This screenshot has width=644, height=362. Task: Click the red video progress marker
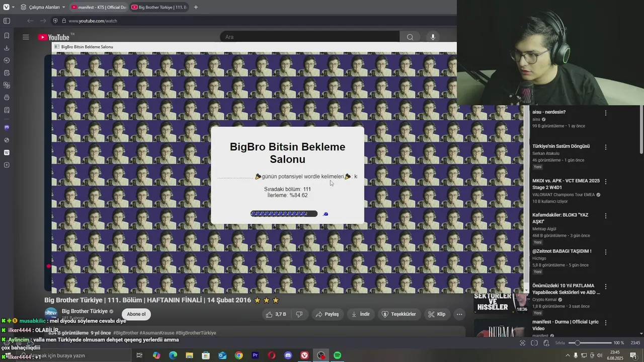click(x=49, y=266)
